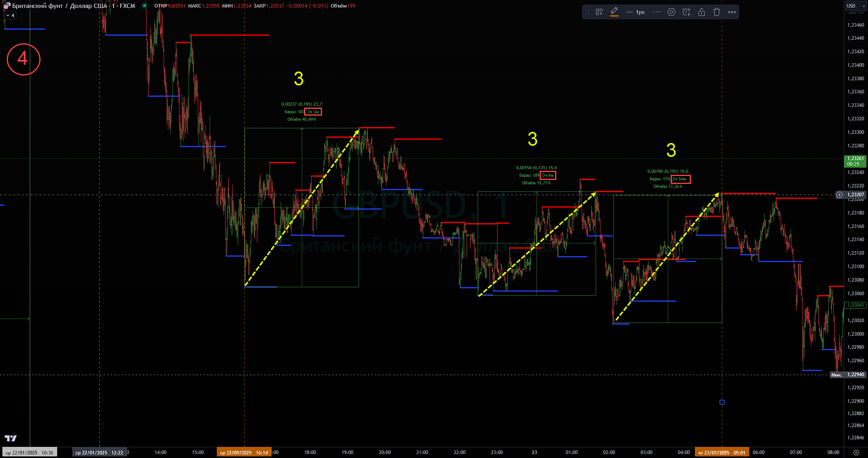Screen dimensions: 868x458
Task: Select the measurement label Объём 17,36 K
Action: pos(668,186)
